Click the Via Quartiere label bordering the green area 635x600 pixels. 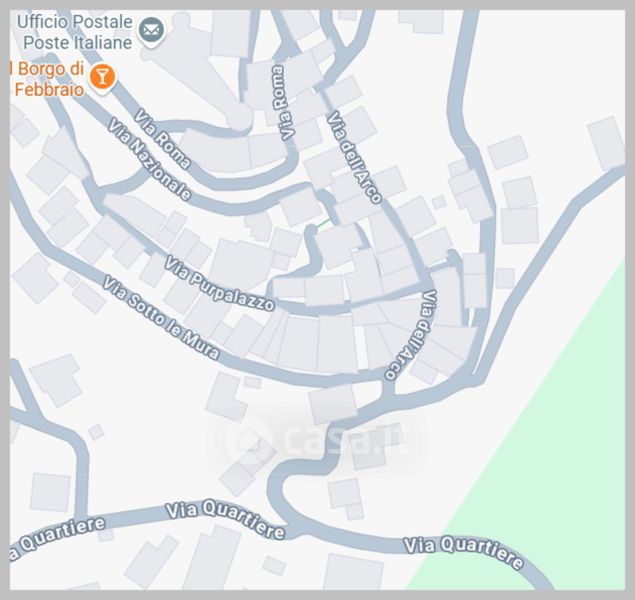[x=464, y=553]
